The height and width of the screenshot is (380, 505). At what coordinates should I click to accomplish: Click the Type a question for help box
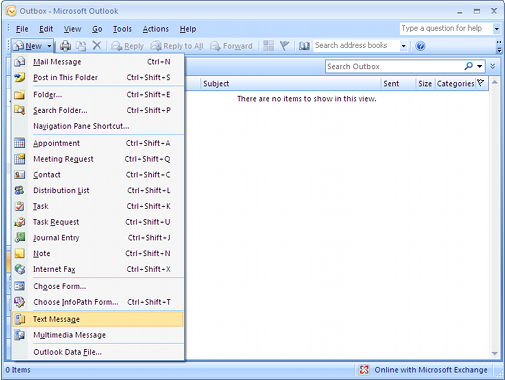(x=446, y=28)
